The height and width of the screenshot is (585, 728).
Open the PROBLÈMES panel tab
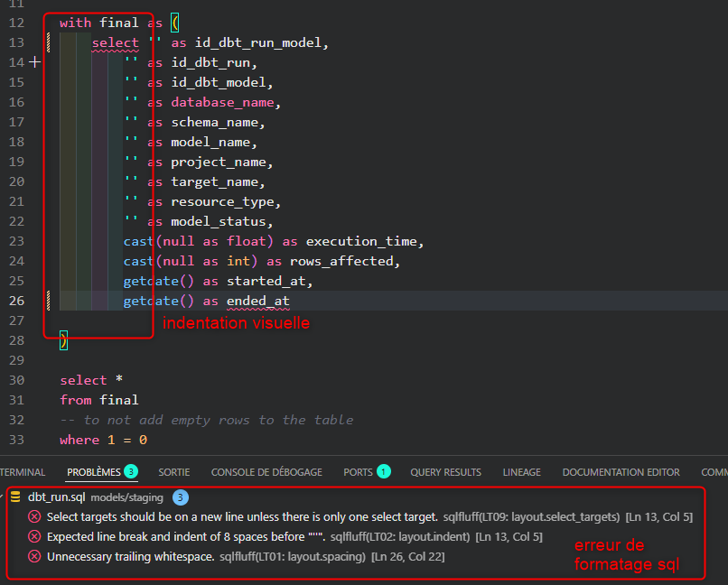pyautogui.click(x=94, y=472)
